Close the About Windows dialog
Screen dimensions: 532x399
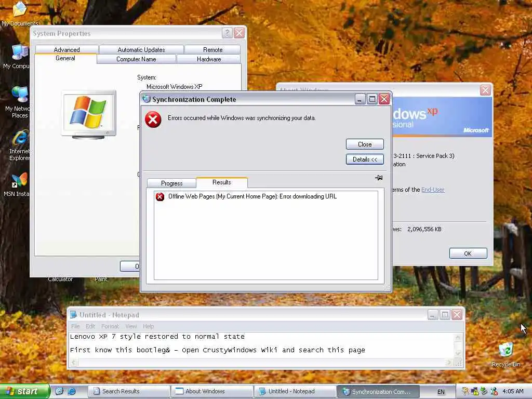485,90
